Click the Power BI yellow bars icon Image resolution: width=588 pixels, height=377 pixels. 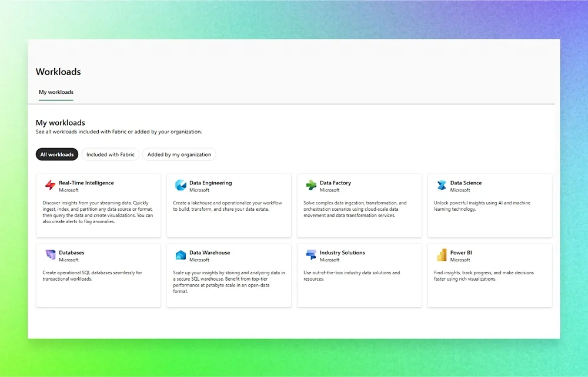pos(442,255)
